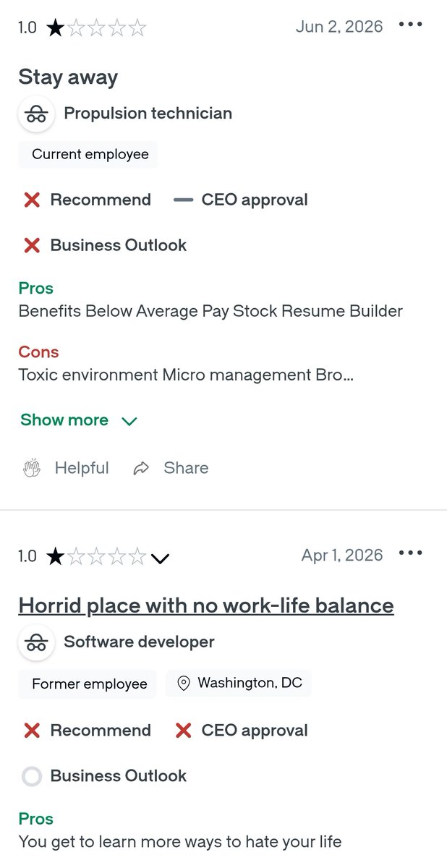447x868 pixels.
Task: Tap the Helpful clapping hands icon
Action: pos(32,469)
